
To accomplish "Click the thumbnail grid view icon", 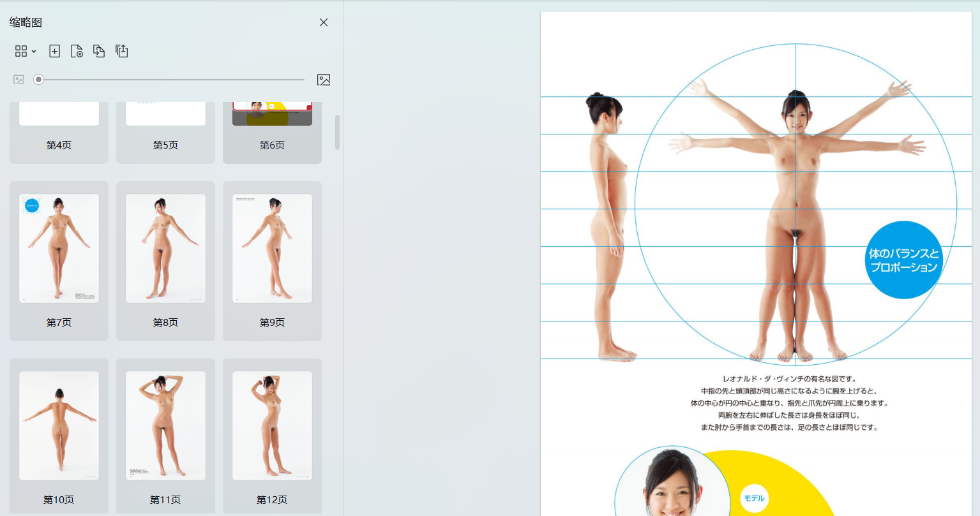I will [x=21, y=51].
